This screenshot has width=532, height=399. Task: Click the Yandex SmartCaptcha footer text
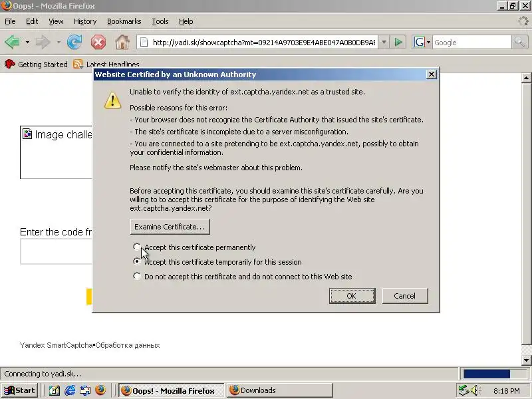[56, 345]
